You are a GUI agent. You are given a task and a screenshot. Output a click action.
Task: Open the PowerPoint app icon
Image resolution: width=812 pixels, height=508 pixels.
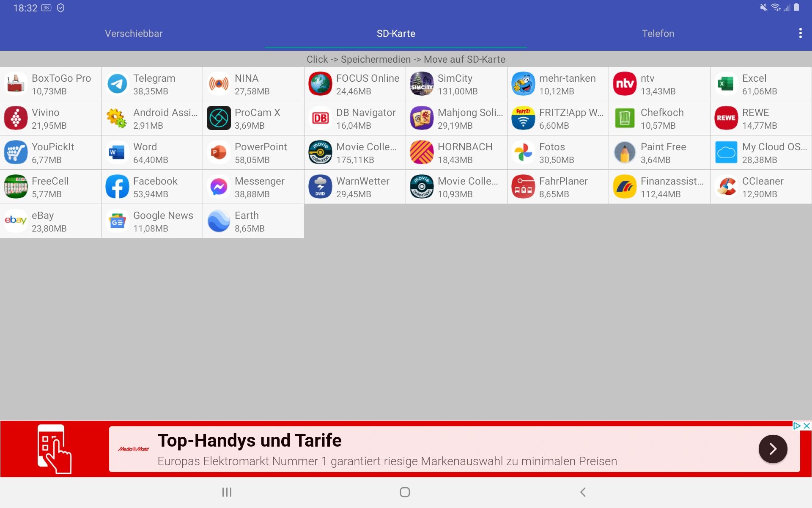[x=219, y=152]
